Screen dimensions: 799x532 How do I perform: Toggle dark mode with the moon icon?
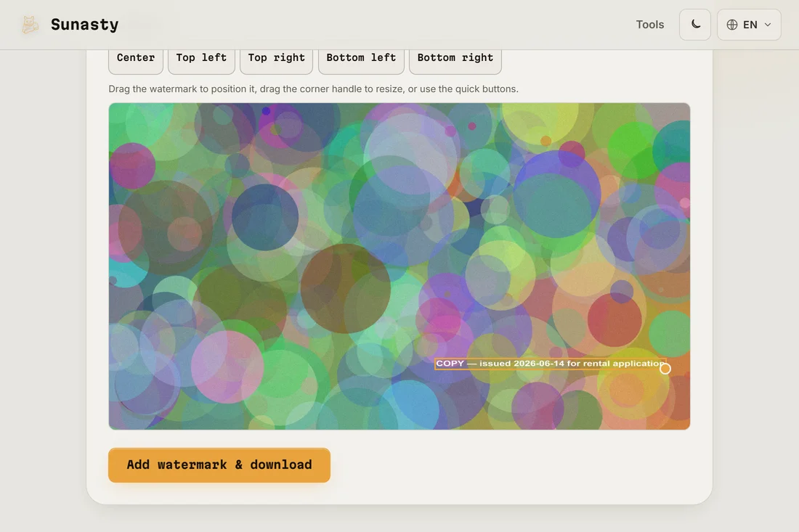coord(695,25)
